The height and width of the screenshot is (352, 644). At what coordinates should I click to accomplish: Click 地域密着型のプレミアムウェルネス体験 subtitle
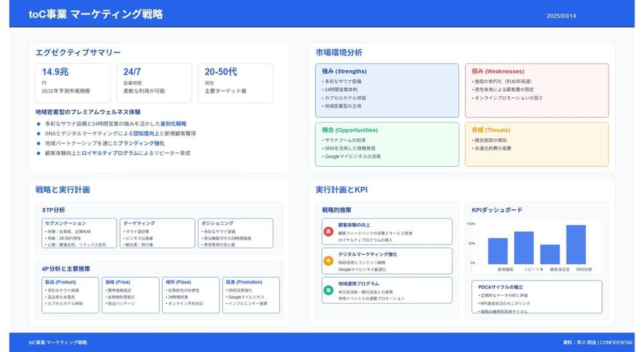[x=88, y=112]
